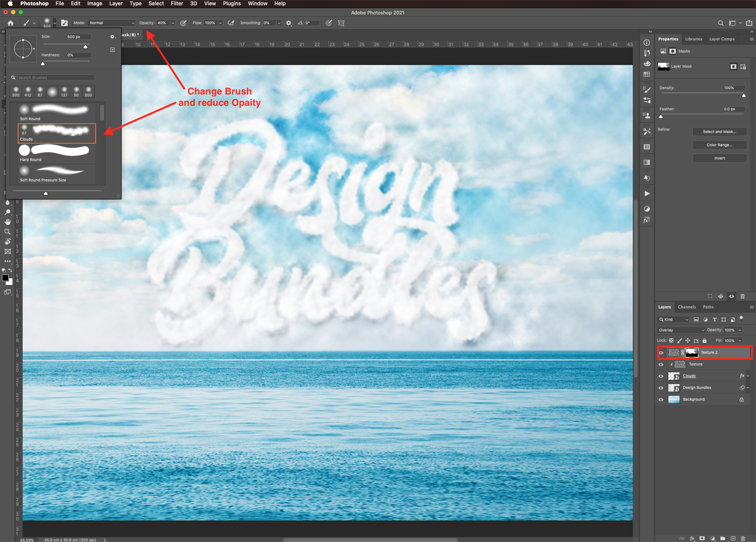Screen dimensions: 756x542
Task: Toggle the Brush Settings panel icon
Action: coord(64,23)
